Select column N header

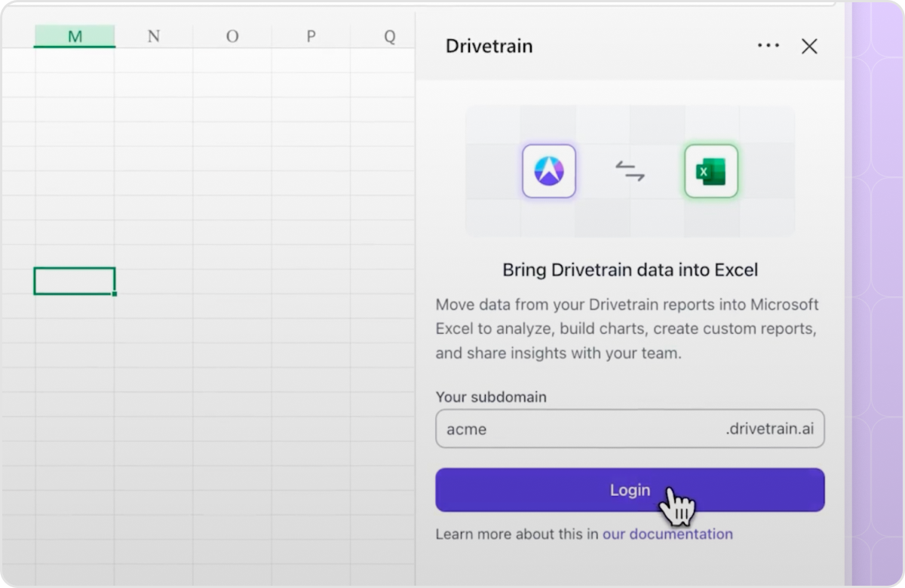(154, 36)
